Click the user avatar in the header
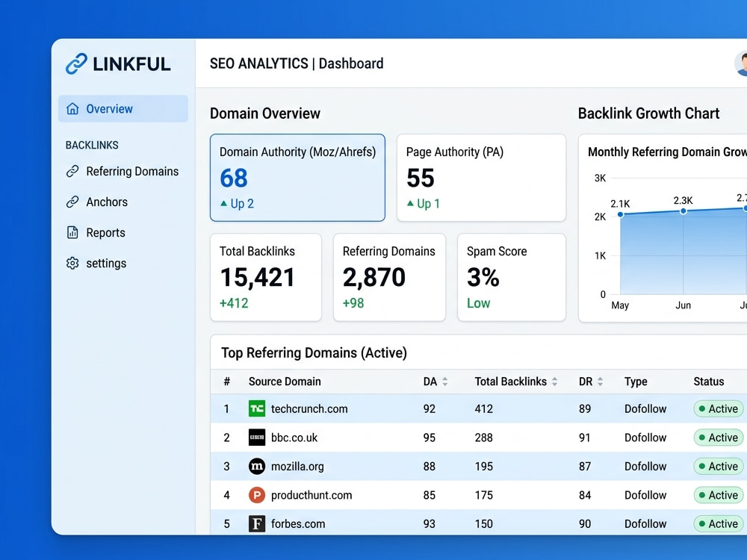Viewport: 747px width, 560px height. (x=741, y=63)
